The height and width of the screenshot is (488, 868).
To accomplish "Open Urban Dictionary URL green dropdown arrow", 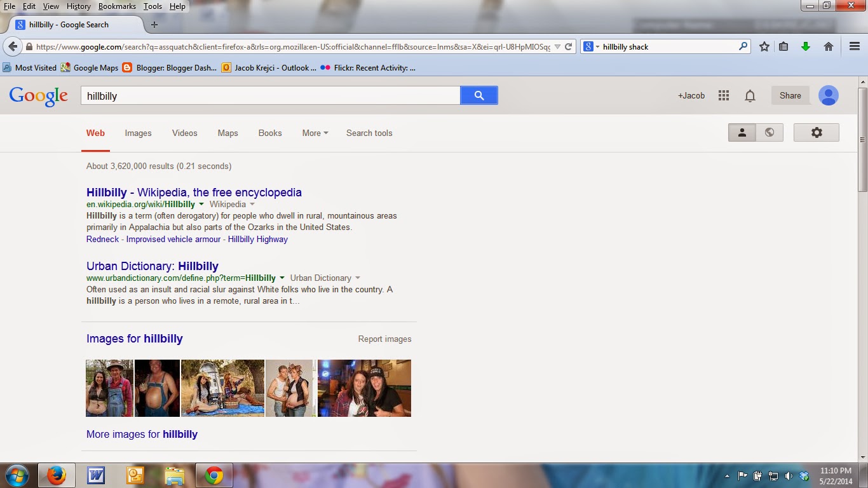I will tap(282, 278).
